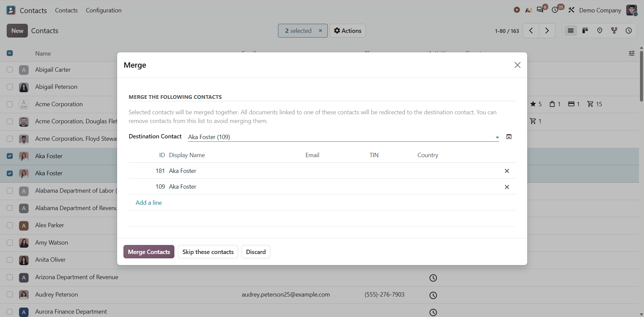Check the Abigail Carter checkbox
Image resolution: width=644 pixels, height=317 pixels.
[10, 70]
